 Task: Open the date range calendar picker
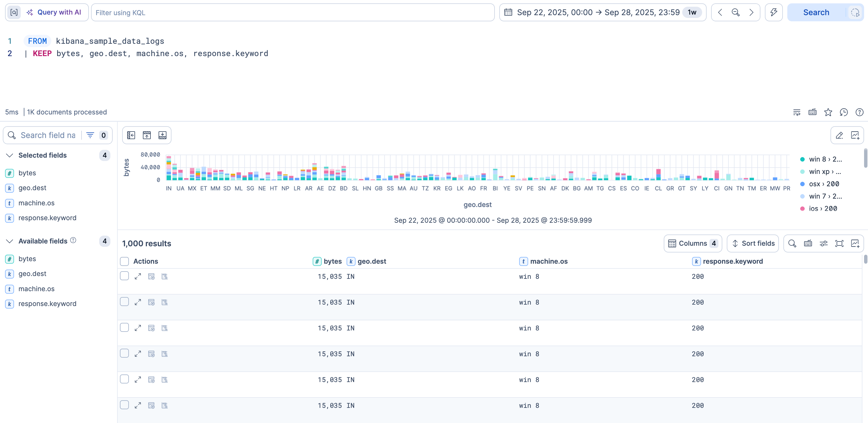point(508,12)
